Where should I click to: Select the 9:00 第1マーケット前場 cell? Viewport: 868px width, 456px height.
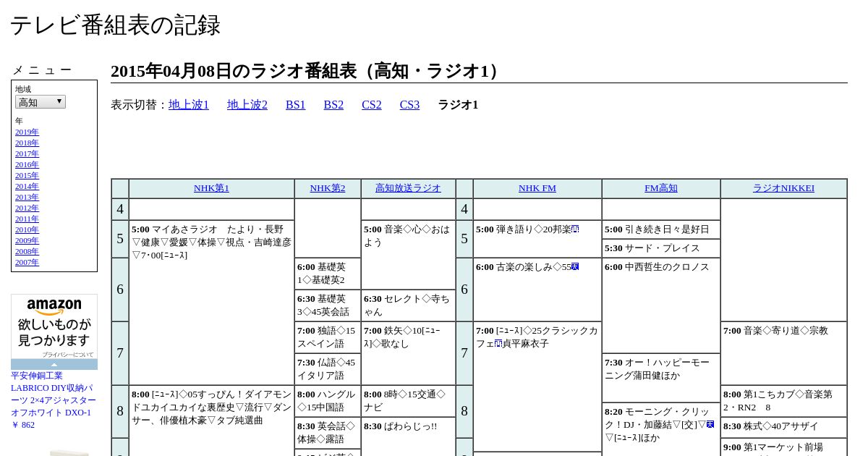pyautogui.click(x=783, y=447)
